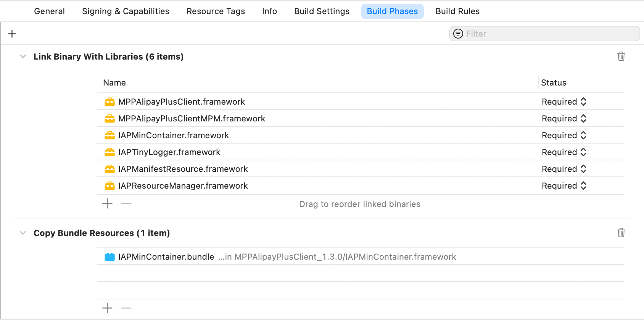The image size is (644, 320).
Task: Click the IAPMinContainer.framework toolbox icon
Action: click(110, 135)
